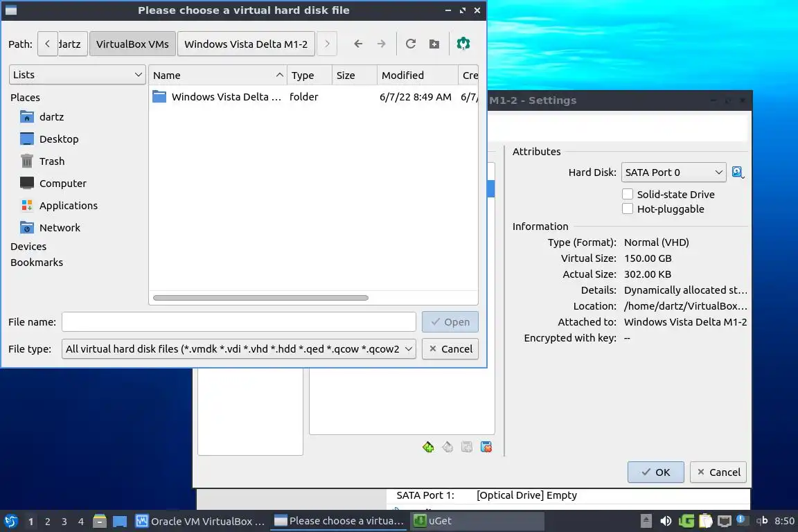
Task: Click the horizontal scrollbar in file list
Action: pyautogui.click(x=260, y=298)
